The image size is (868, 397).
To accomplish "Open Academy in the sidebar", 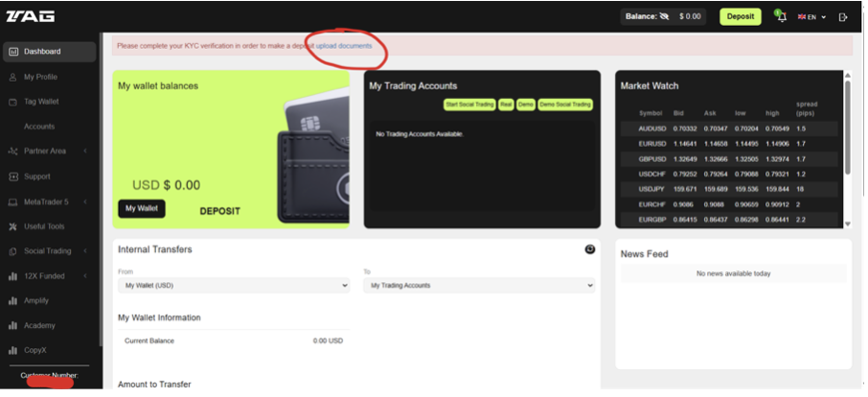I will point(39,326).
